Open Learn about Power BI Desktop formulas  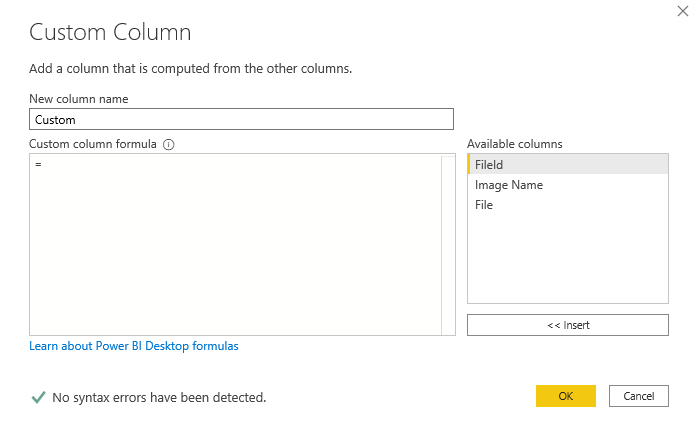pyautogui.click(x=134, y=346)
